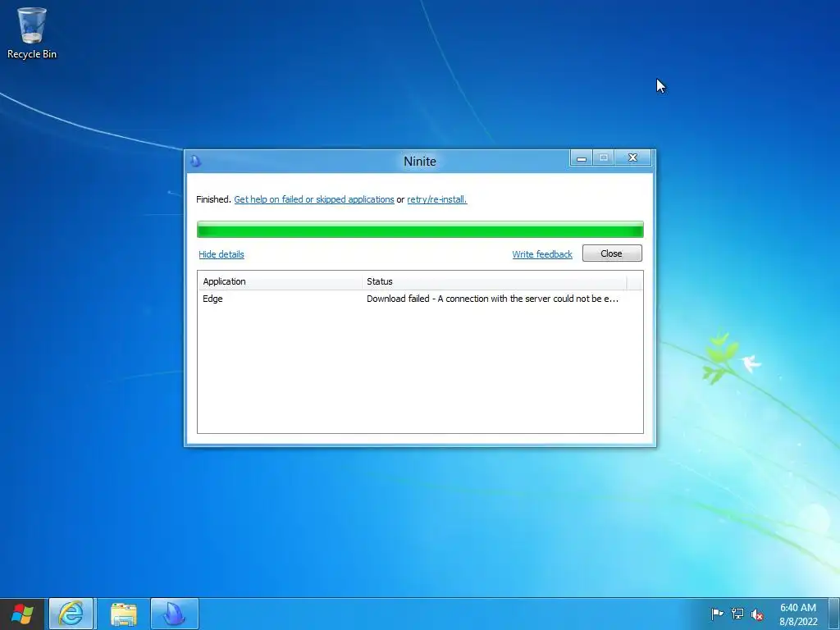Image resolution: width=840 pixels, height=630 pixels.
Task: Open the Recycle Bin desktop icon
Action: [x=32, y=33]
